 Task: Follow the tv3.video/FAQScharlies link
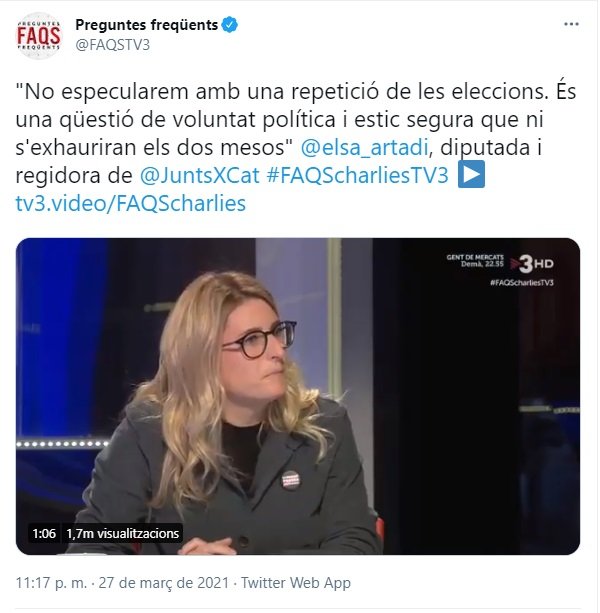click(131, 203)
